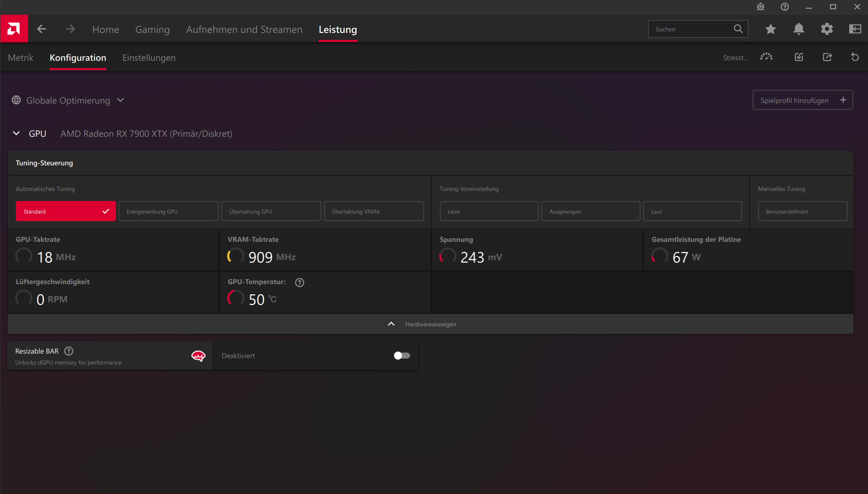The width and height of the screenshot is (868, 494).
Task: Click the AMD logo home icon
Action: tap(14, 29)
